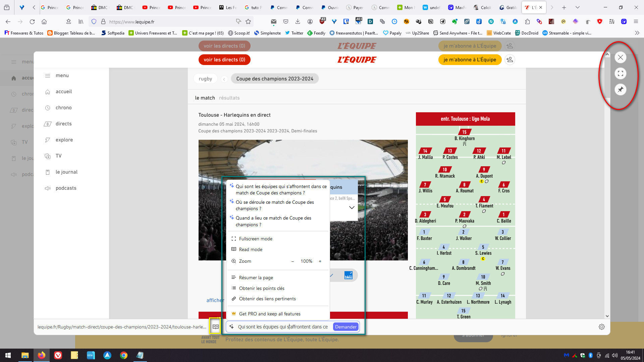Open the list all tabs dropdown
Image resolution: width=644 pixels, height=362 pixels.
[x=577, y=7]
